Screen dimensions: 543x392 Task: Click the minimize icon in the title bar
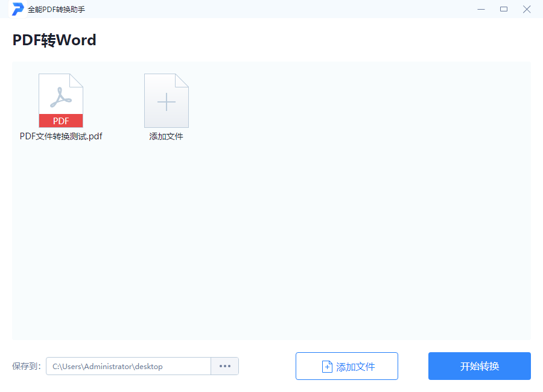click(481, 9)
